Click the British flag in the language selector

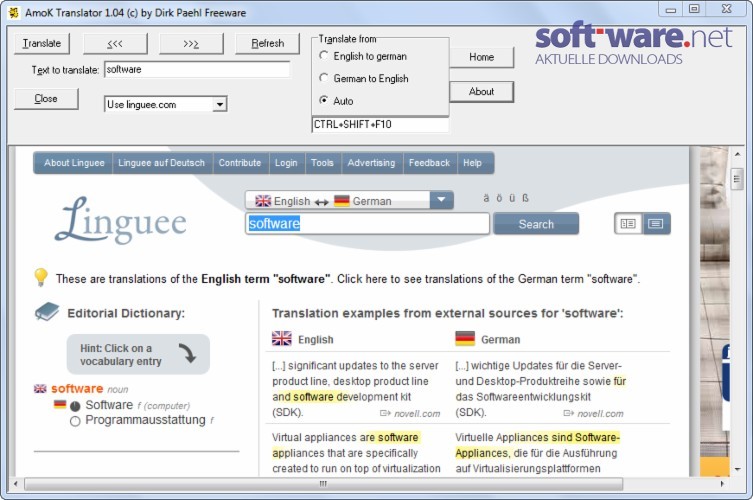[263, 201]
